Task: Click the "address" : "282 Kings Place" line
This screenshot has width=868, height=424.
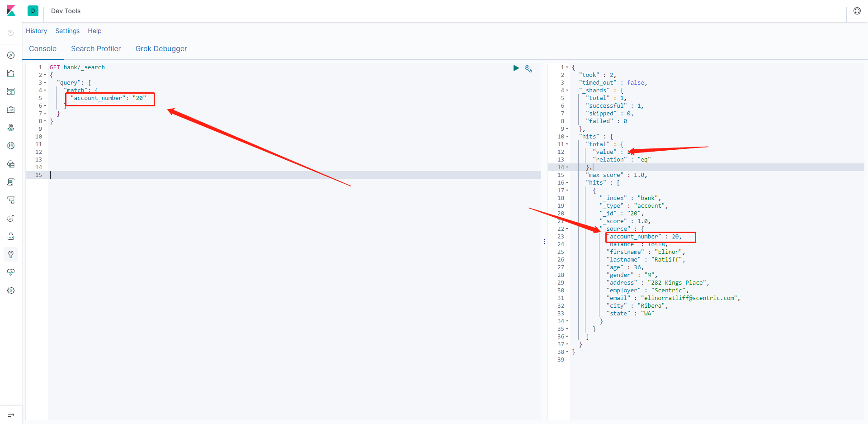Action: click(658, 283)
